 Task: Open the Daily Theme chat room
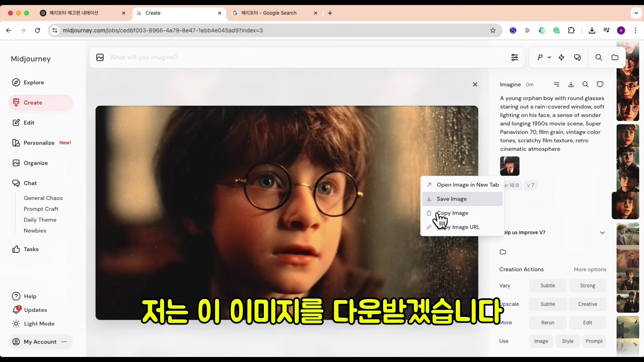[x=40, y=220]
